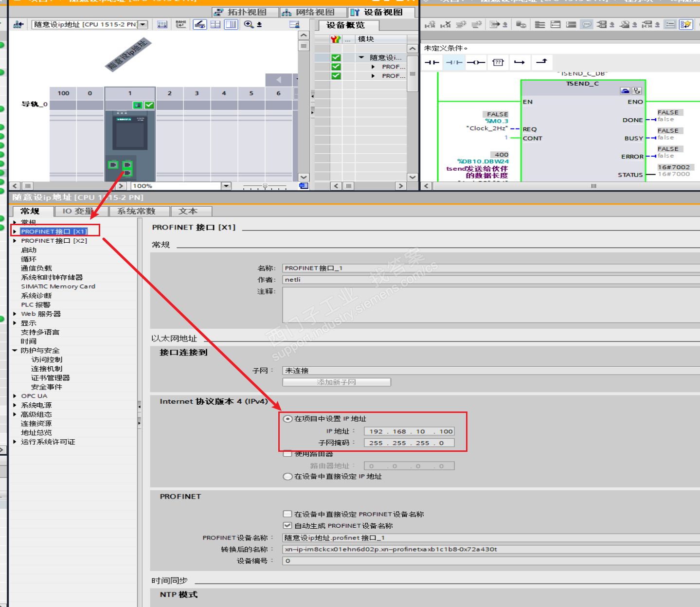Click the star favorites icon in editor toolbar
700x607 pixels.
686,24
